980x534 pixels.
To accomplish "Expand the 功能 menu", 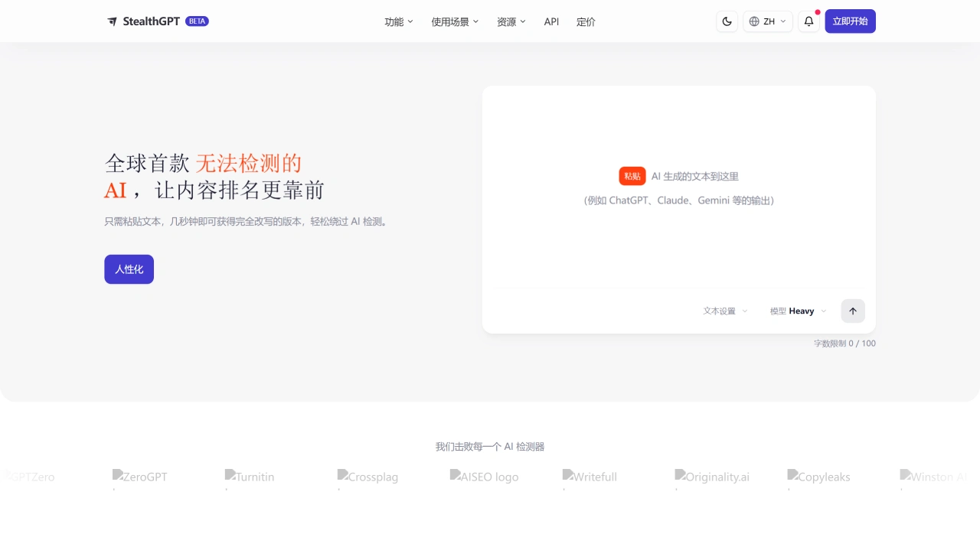I will pos(399,21).
